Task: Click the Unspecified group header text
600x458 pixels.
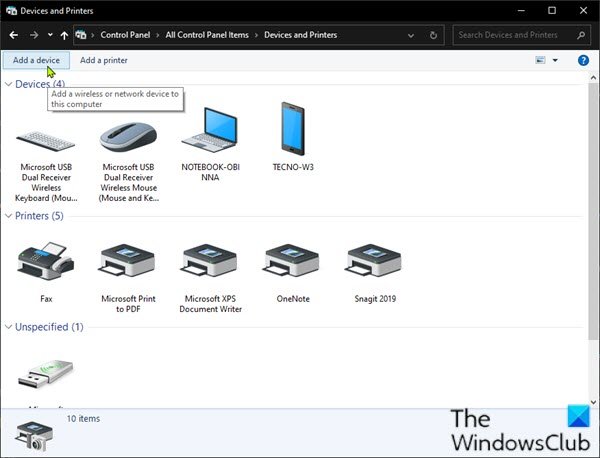Action: pos(49,327)
